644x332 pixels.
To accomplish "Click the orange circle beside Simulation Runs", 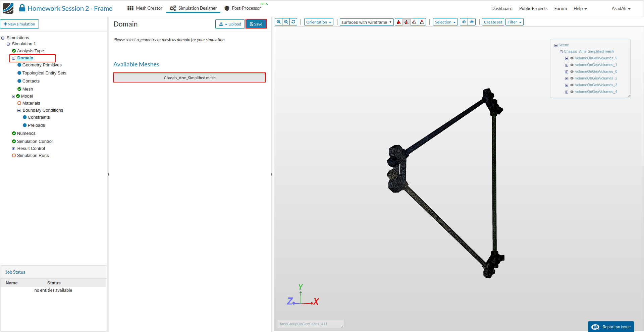I will [14, 156].
